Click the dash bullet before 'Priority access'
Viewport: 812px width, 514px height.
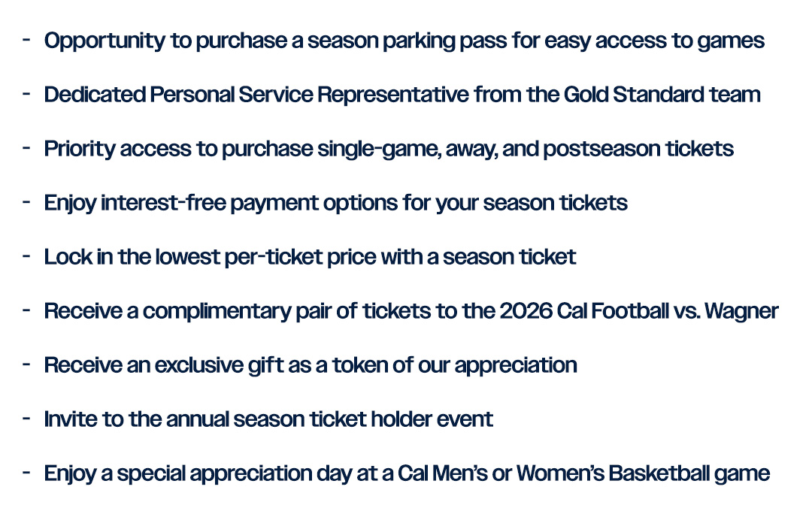[x=26, y=149]
